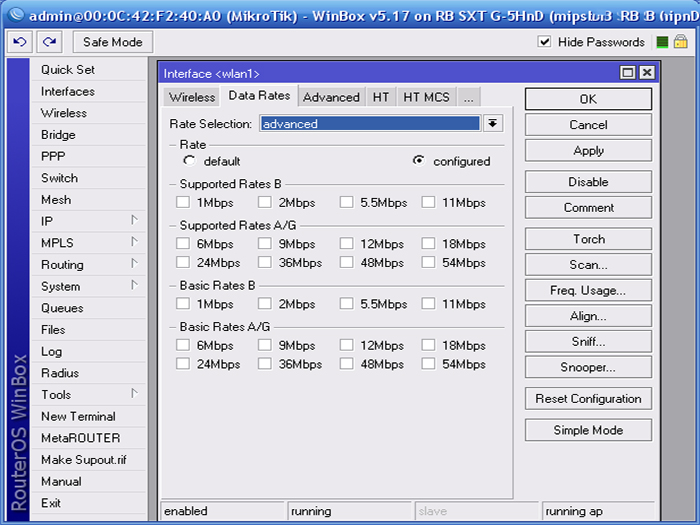The width and height of the screenshot is (700, 525).
Task: Show more tabs via the ... tab
Action: pos(468,97)
